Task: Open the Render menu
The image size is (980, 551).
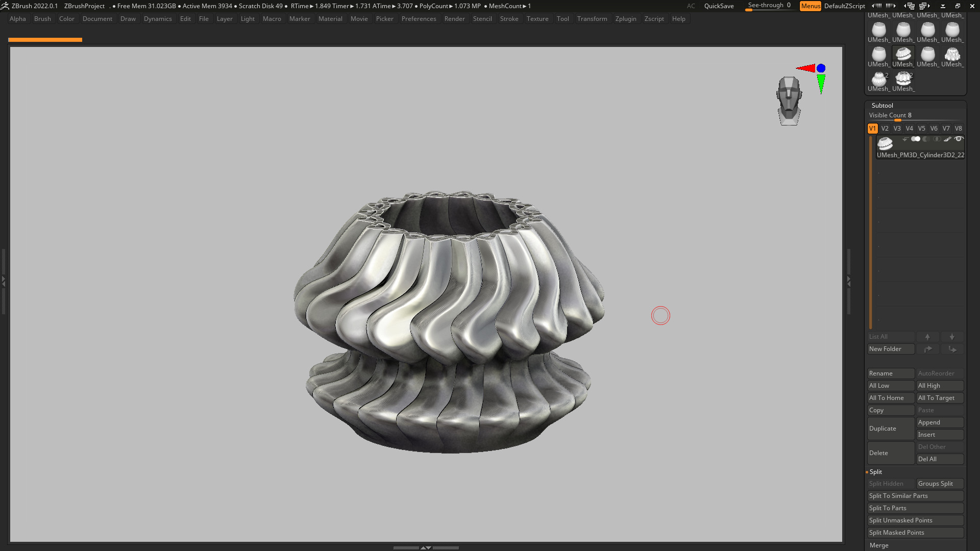Action: tap(454, 19)
